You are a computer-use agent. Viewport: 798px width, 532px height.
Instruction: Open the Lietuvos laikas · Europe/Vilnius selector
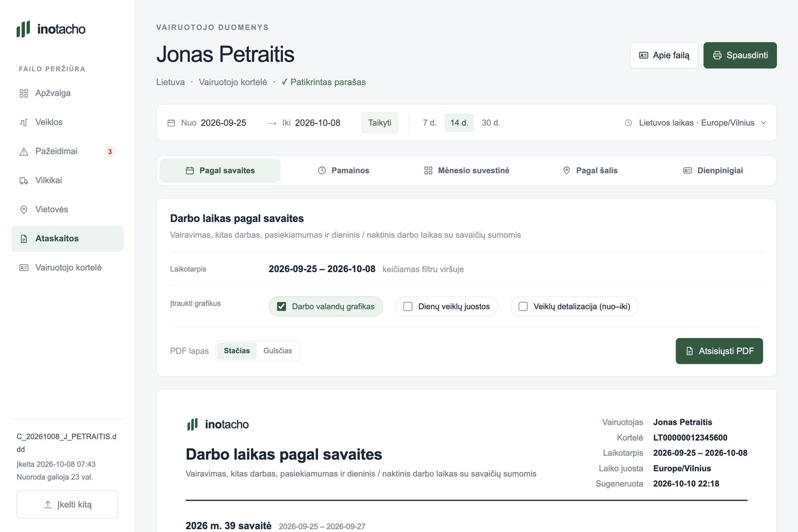pos(695,123)
